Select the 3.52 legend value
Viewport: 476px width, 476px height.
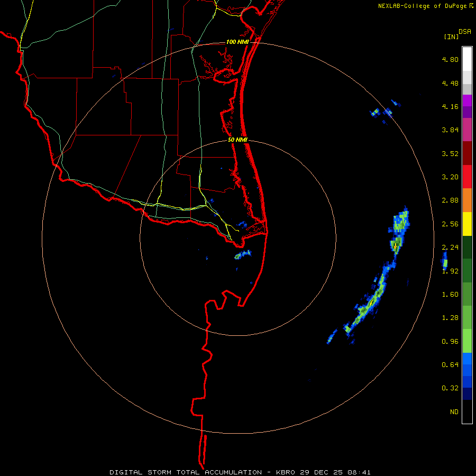pyautogui.click(x=450, y=153)
